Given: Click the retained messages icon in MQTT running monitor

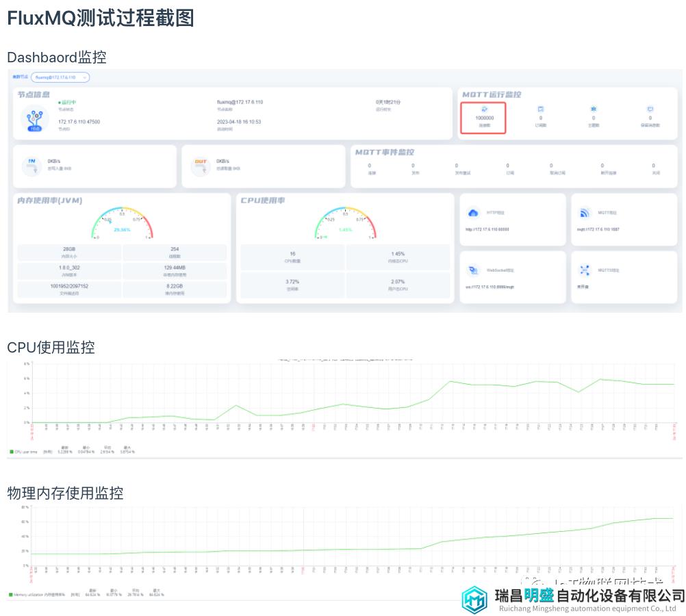Looking at the screenshot, I should coord(650,109).
